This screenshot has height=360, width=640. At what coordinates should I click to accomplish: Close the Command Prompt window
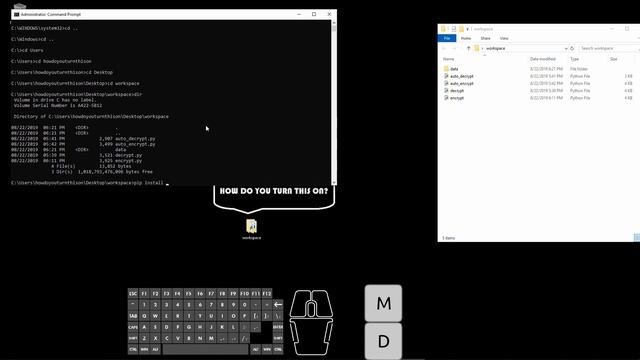(x=329, y=14)
